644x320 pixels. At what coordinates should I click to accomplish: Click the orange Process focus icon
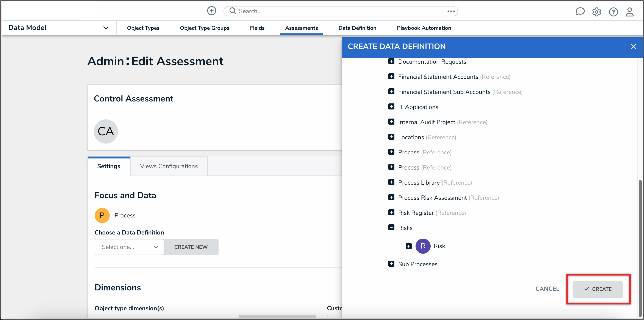[x=102, y=215]
